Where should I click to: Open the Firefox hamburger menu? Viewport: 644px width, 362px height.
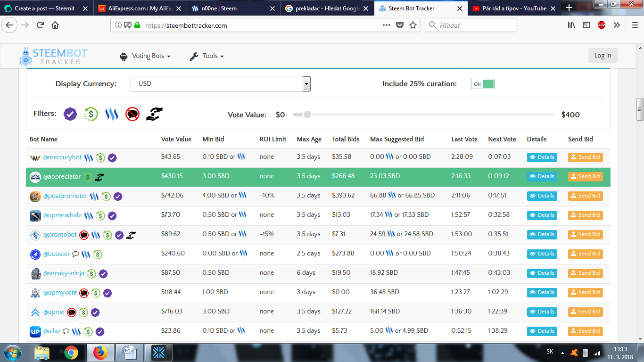click(x=634, y=25)
